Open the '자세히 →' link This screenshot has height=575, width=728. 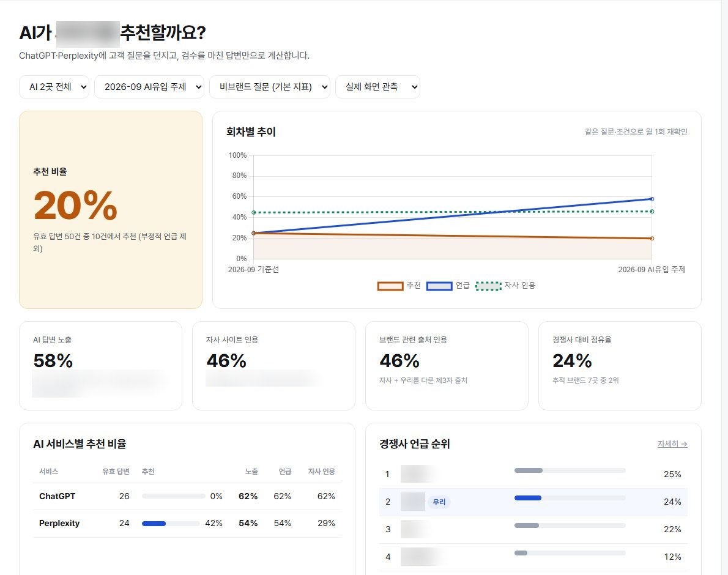coord(672,444)
